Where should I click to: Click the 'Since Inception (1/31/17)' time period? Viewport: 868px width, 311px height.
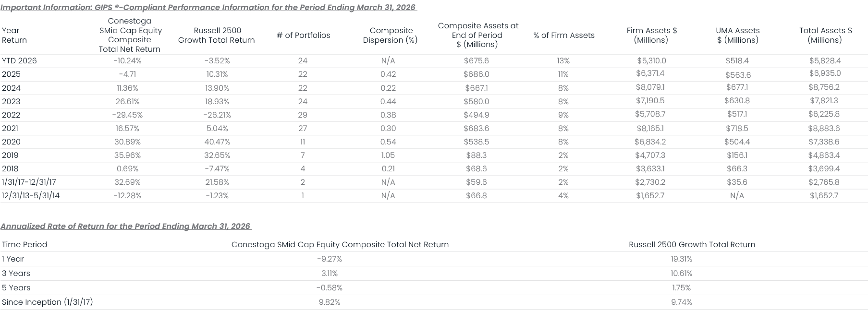click(47, 302)
